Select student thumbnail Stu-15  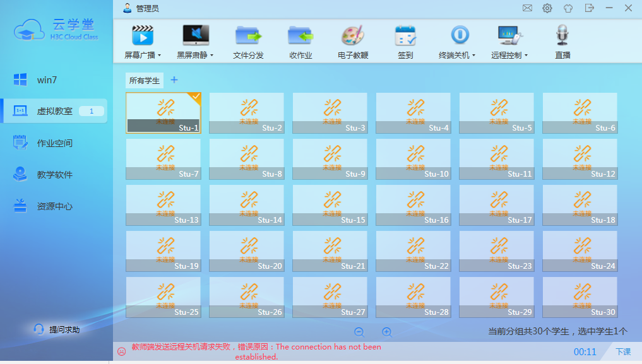(330, 205)
